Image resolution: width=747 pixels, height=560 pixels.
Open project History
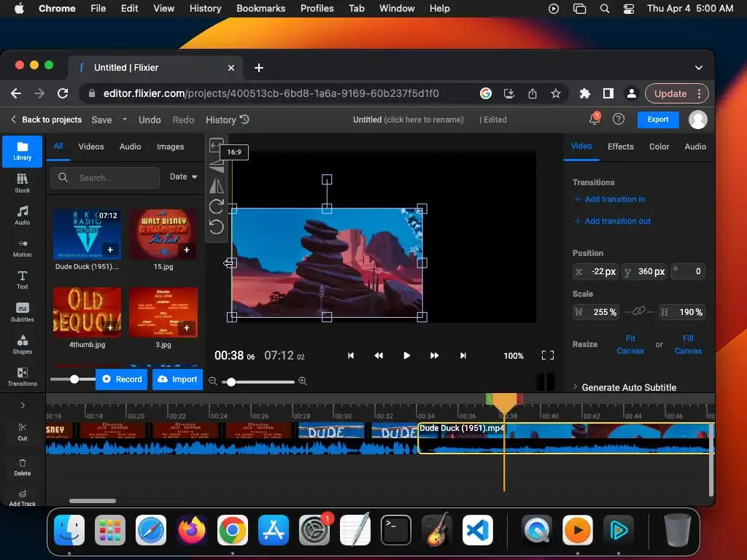click(228, 120)
